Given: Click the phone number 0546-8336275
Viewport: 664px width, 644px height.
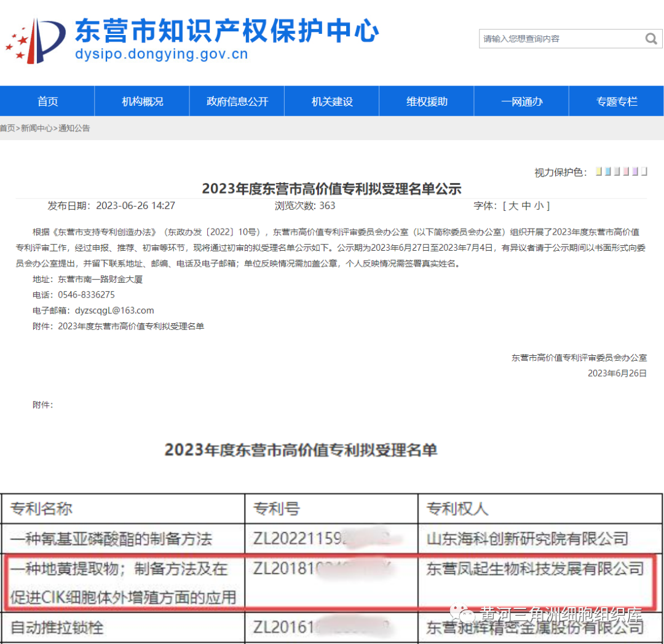Looking at the screenshot, I should coord(87,295).
